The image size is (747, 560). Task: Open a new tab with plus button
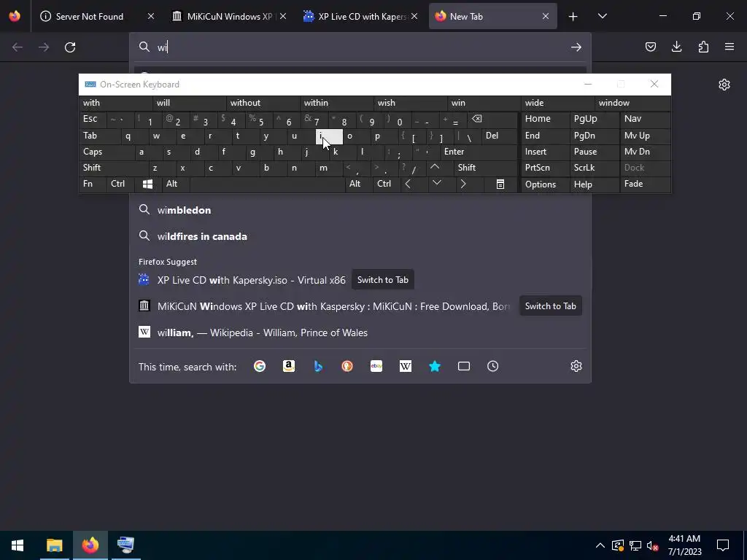tap(573, 17)
